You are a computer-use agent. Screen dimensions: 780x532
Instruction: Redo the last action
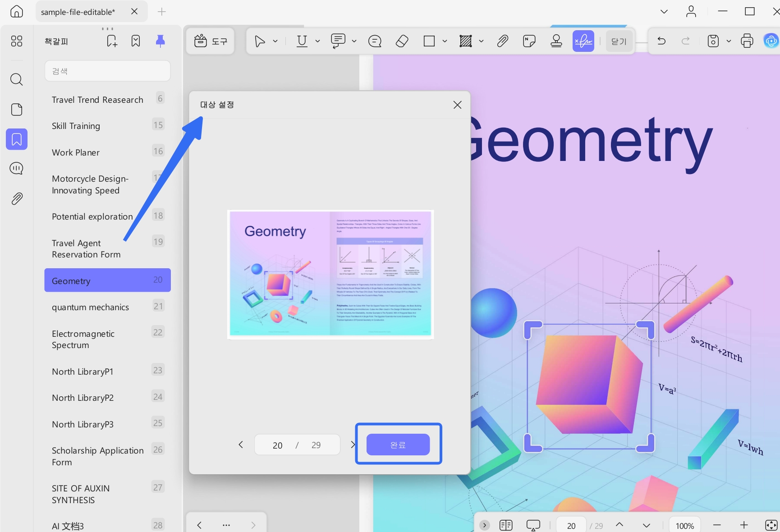click(685, 41)
